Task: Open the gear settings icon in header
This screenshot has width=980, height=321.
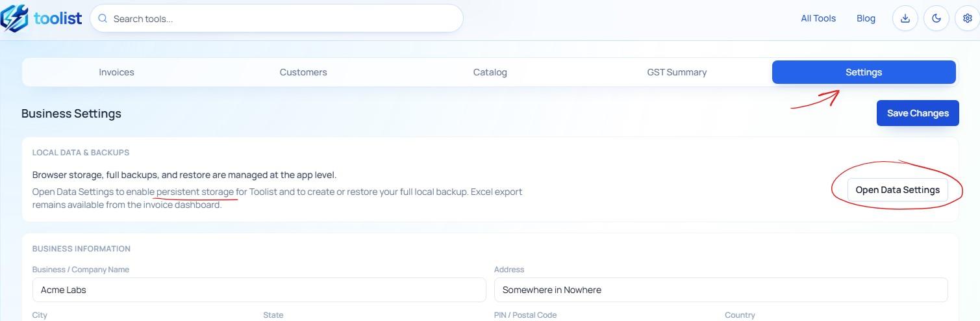Action: (x=967, y=19)
